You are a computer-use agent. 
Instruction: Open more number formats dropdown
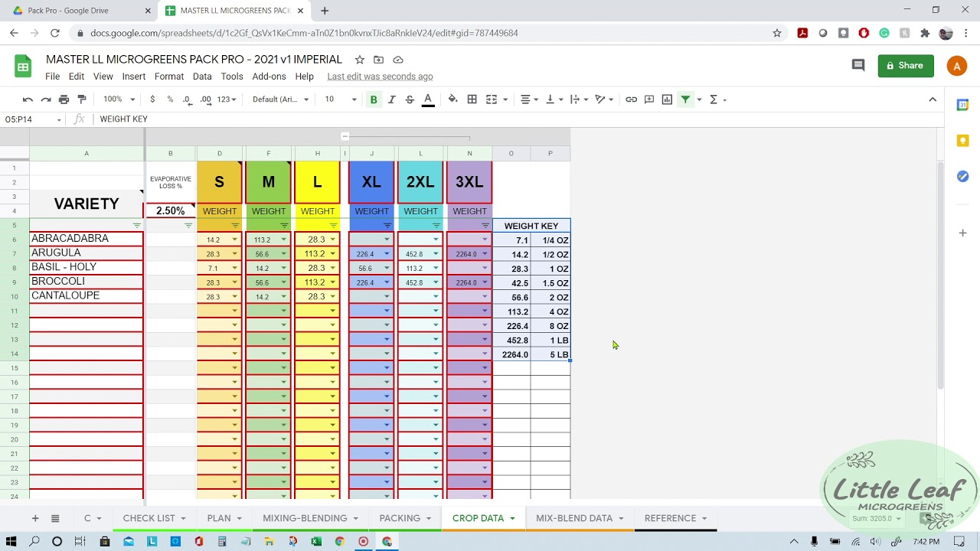click(228, 99)
